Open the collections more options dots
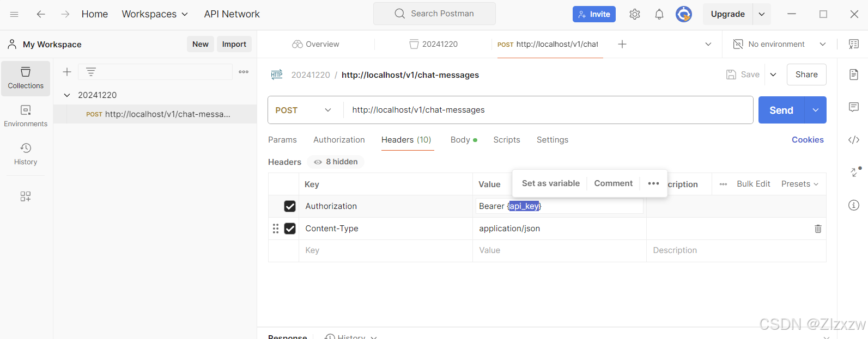Viewport: 868px width, 339px height. click(x=244, y=72)
